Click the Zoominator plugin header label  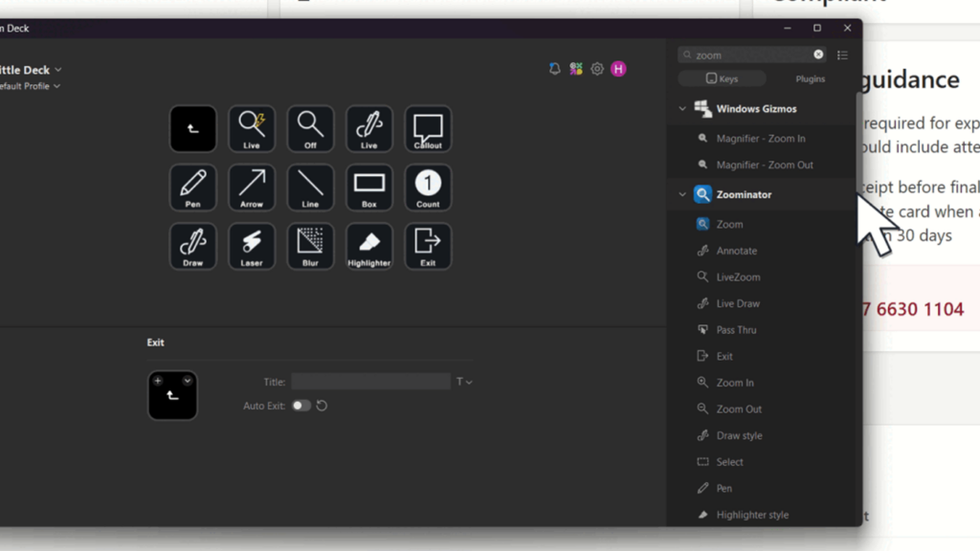point(744,194)
